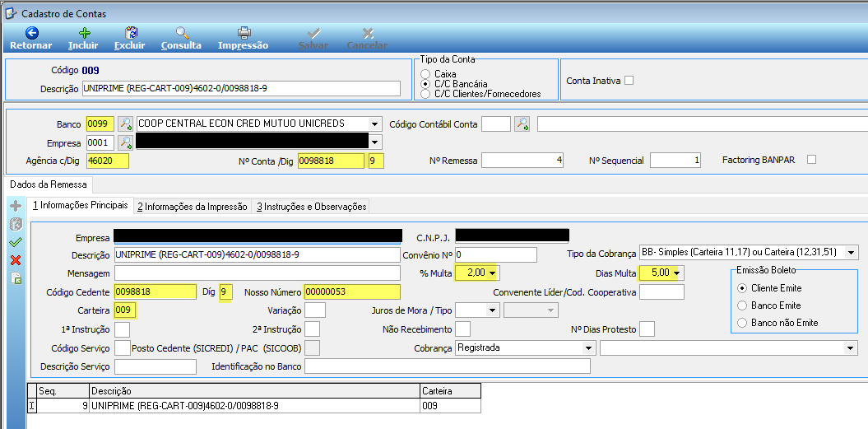Screen dimensions: 868x429
Task: Click the Nº Conta field 0098818
Action: tap(332, 161)
